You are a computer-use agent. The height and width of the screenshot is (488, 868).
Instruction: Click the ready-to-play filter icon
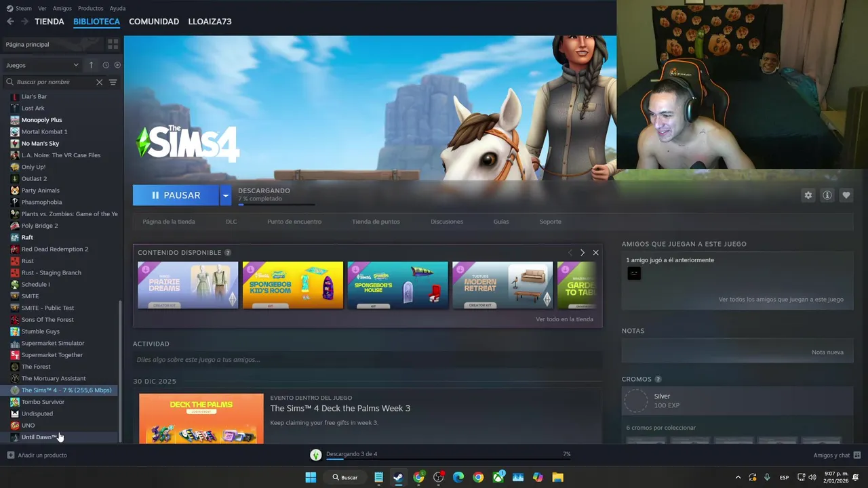point(117,65)
